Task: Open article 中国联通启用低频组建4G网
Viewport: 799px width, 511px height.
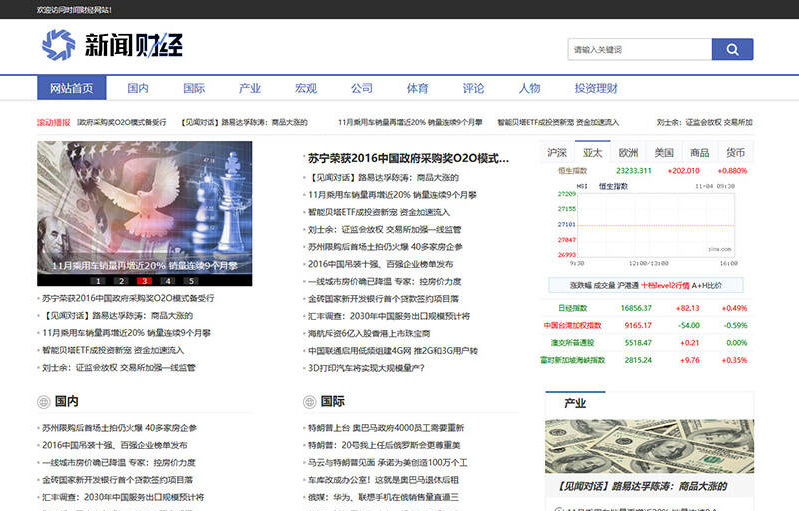Action: click(393, 351)
